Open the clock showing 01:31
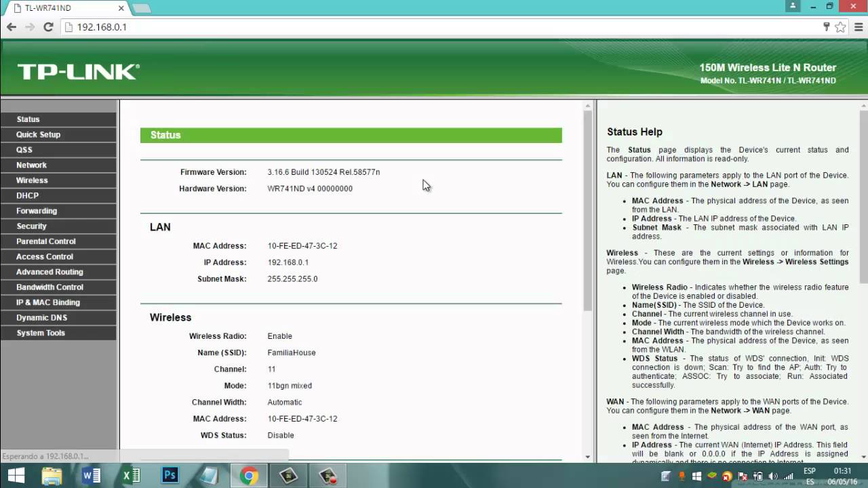The width and height of the screenshot is (868, 488). 842,470
